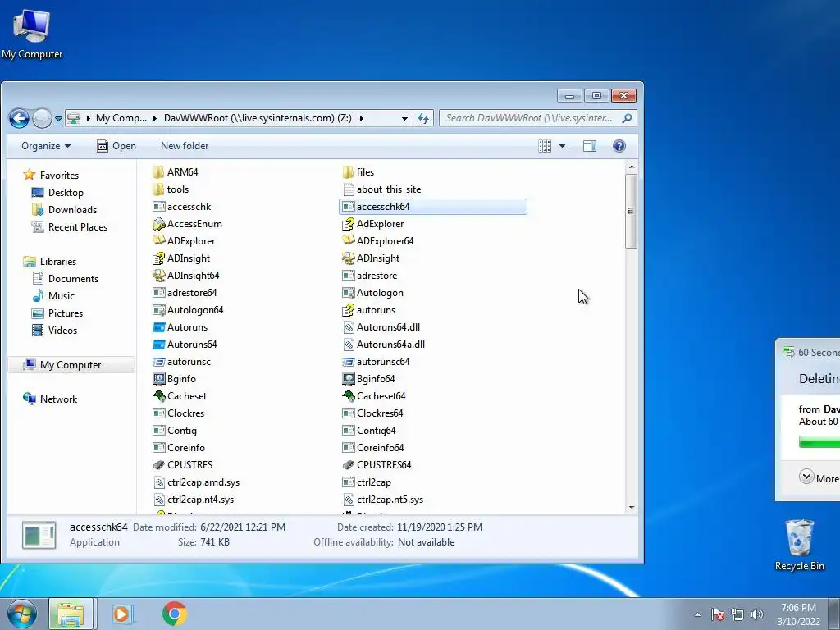Expand the arrow after My Comp... breadcrumb

(155, 118)
